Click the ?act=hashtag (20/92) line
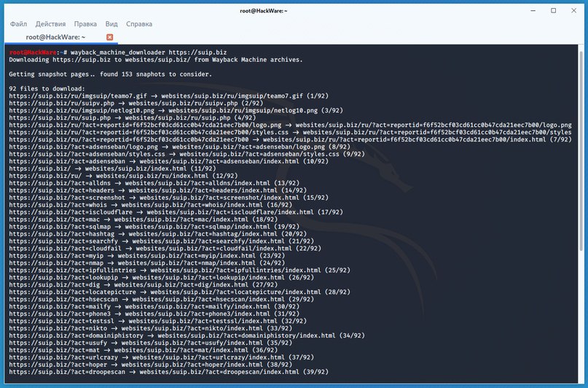588x388 pixels. (157, 234)
